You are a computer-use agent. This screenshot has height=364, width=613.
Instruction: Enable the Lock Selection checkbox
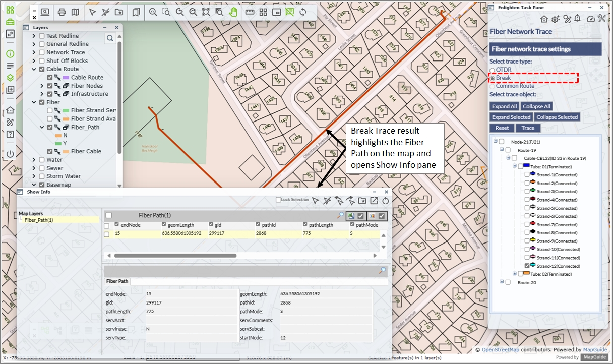click(x=279, y=200)
